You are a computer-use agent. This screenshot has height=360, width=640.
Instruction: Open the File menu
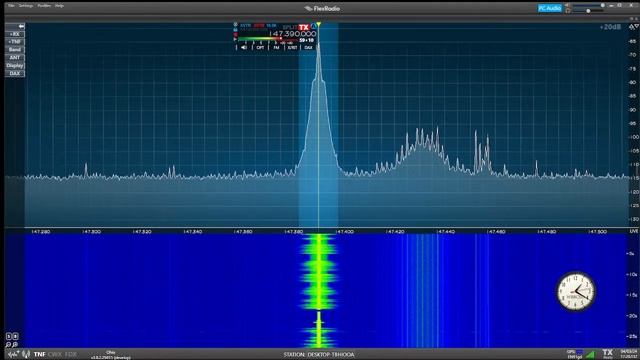pos(11,6)
